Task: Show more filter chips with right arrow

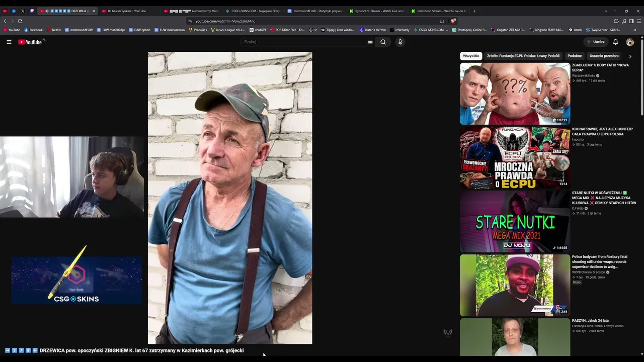Action: click(630, 56)
